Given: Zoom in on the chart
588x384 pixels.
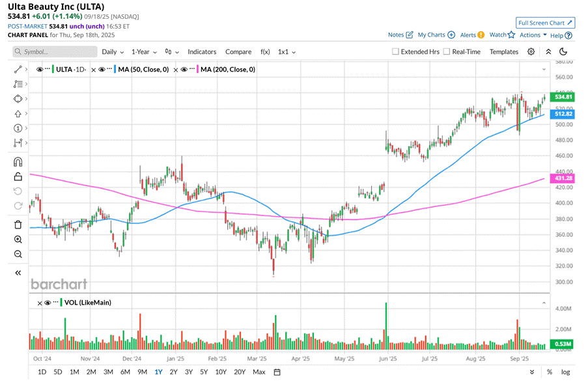Looking at the screenshot, I should click(18, 240).
